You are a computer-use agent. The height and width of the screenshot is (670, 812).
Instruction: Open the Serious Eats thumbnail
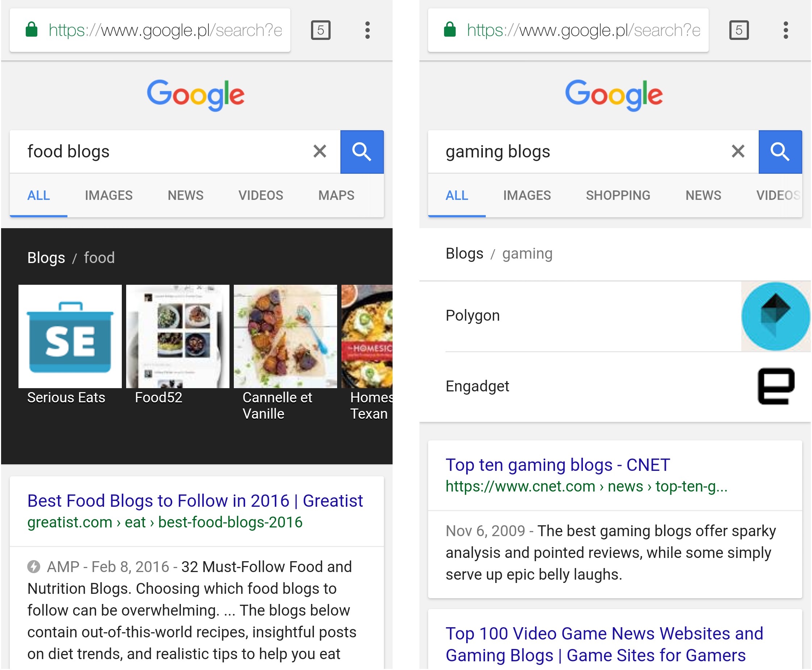[x=70, y=337]
